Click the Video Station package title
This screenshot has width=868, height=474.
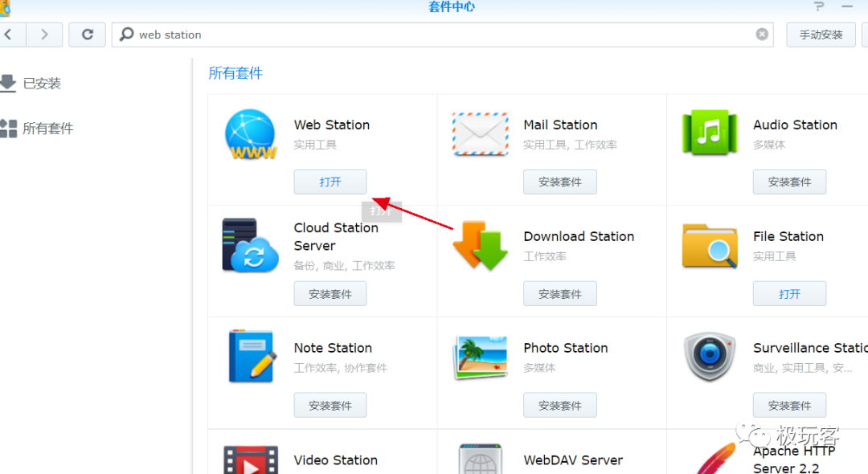[335, 460]
